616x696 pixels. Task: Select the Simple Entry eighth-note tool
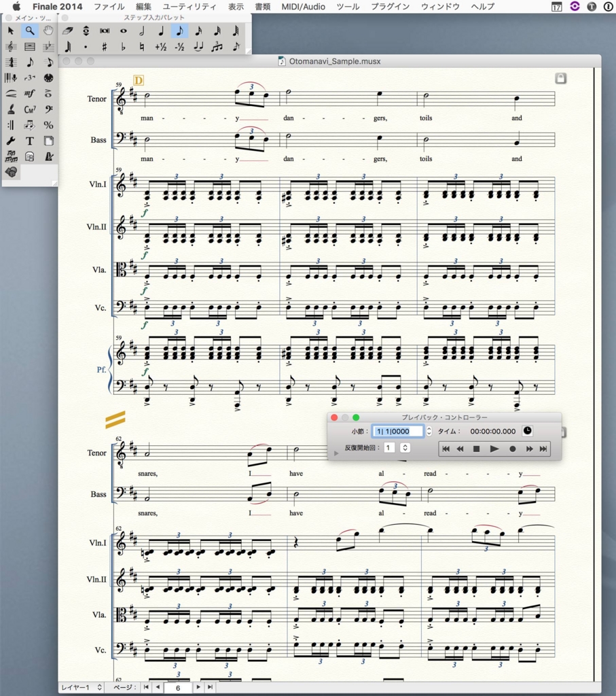(30, 62)
